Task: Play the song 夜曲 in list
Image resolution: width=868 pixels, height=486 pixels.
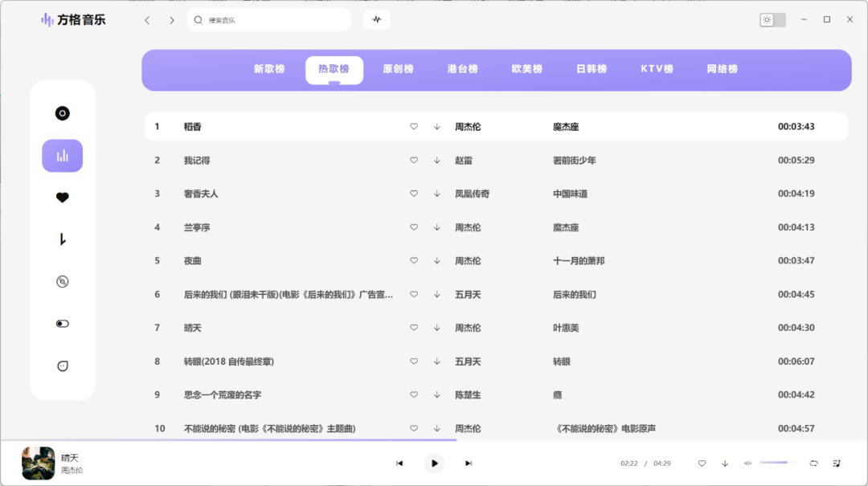Action: click(x=192, y=261)
